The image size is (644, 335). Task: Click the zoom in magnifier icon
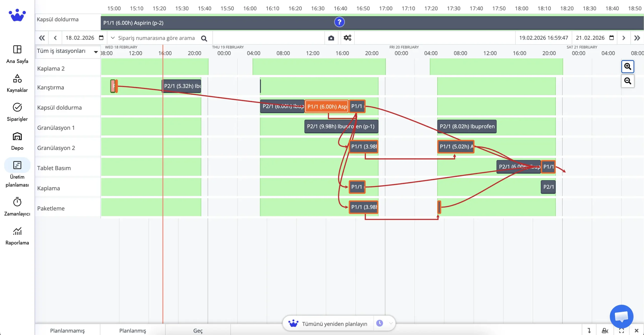(x=627, y=66)
